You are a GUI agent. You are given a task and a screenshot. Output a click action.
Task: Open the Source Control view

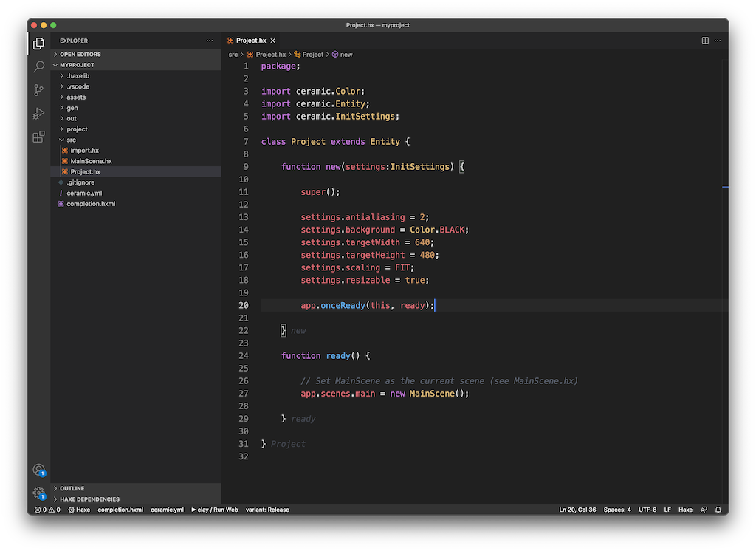[38, 90]
